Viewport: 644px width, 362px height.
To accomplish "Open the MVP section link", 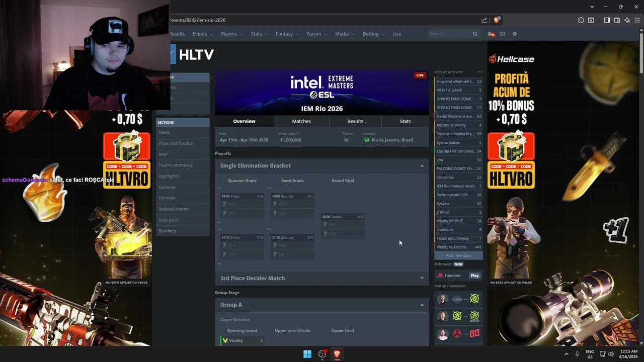I will click(163, 154).
